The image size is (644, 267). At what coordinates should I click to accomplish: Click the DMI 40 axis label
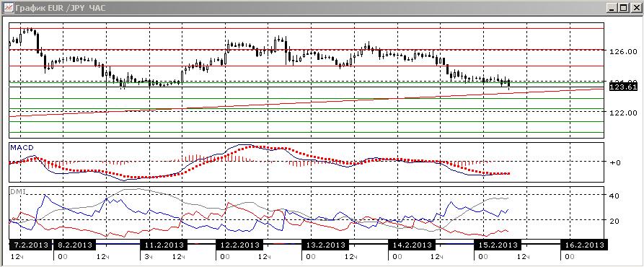point(614,196)
